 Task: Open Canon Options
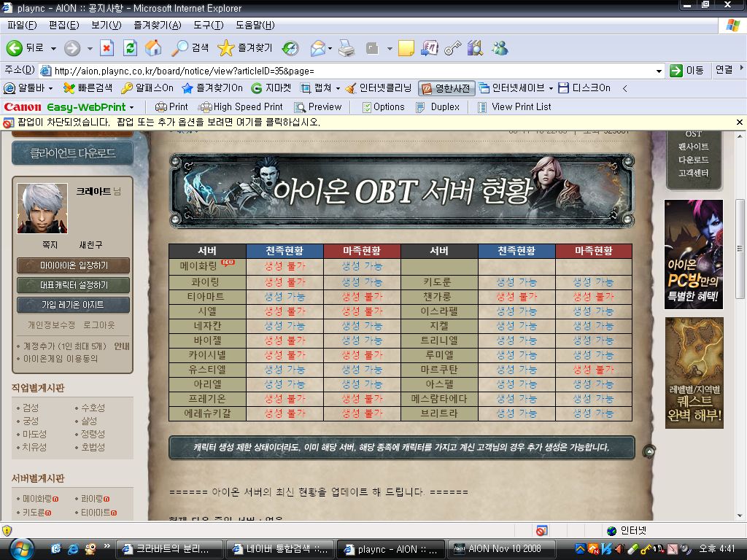383,106
